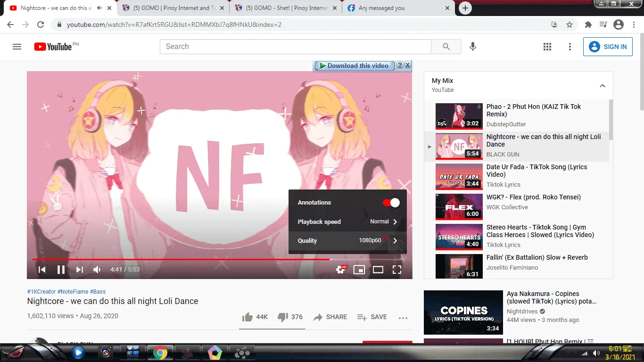The width and height of the screenshot is (644, 362).
Task: Open Quality submenu showing 1080p60
Action: 347,241
